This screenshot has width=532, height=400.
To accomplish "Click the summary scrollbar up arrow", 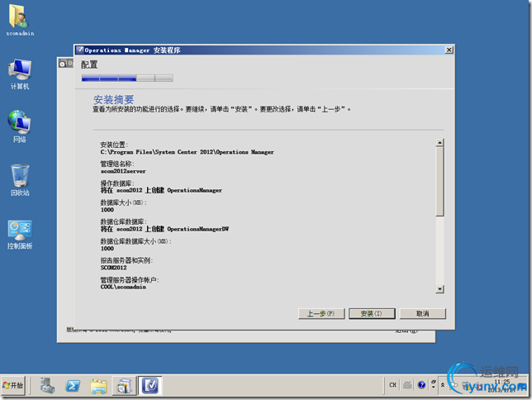I will [x=439, y=143].
